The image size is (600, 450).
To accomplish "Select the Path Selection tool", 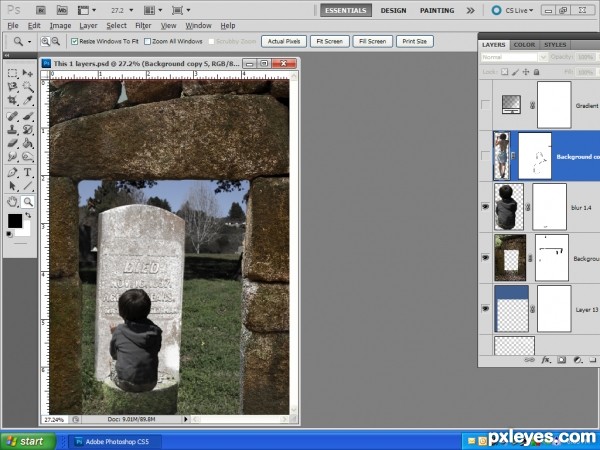I will (x=12, y=186).
